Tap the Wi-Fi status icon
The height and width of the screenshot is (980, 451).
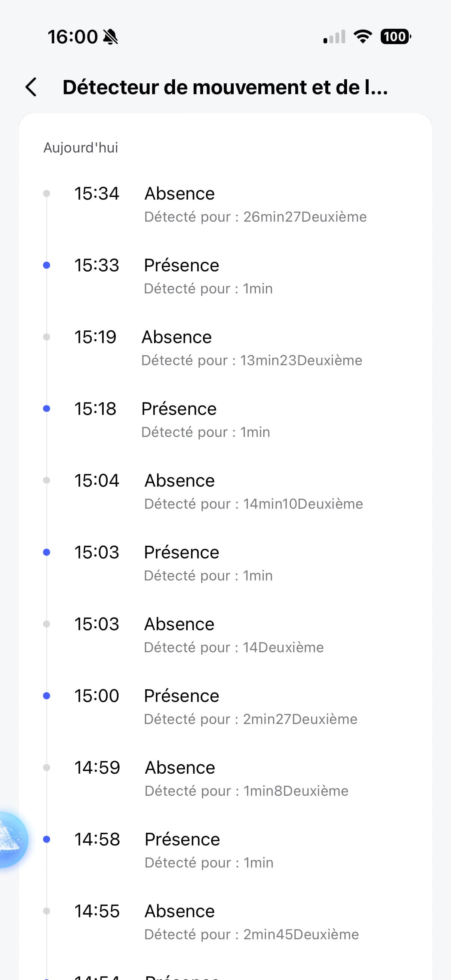pos(363,37)
